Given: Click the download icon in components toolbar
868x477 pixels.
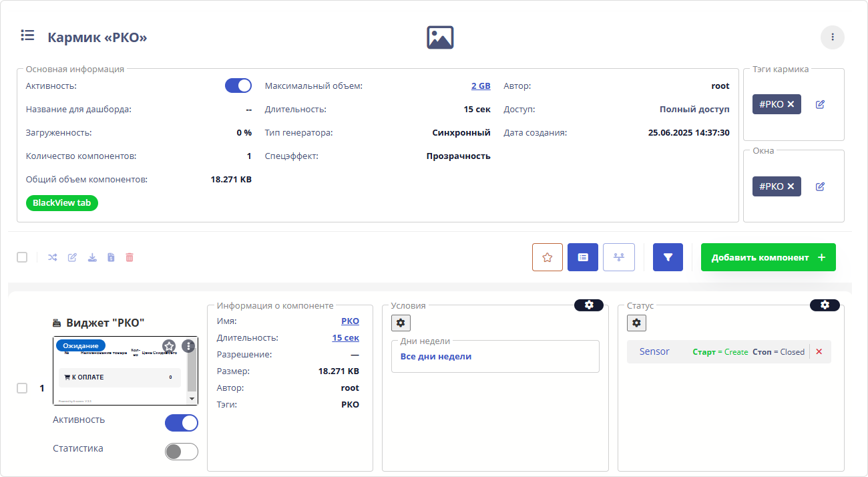Looking at the screenshot, I should [92, 257].
